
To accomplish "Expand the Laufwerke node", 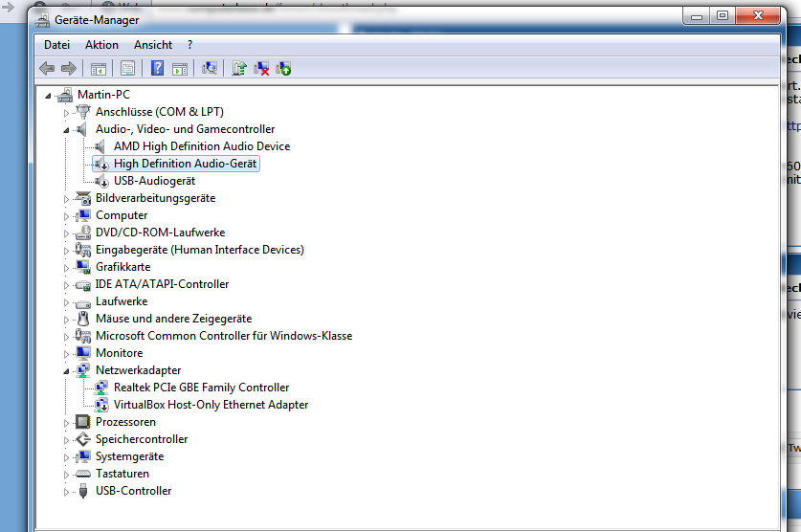I will pyautogui.click(x=66, y=302).
